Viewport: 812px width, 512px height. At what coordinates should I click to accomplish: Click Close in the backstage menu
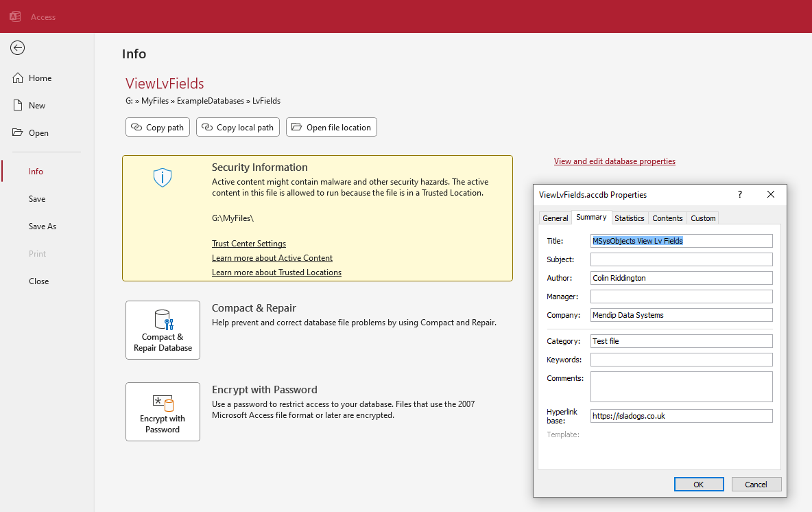[x=39, y=281]
